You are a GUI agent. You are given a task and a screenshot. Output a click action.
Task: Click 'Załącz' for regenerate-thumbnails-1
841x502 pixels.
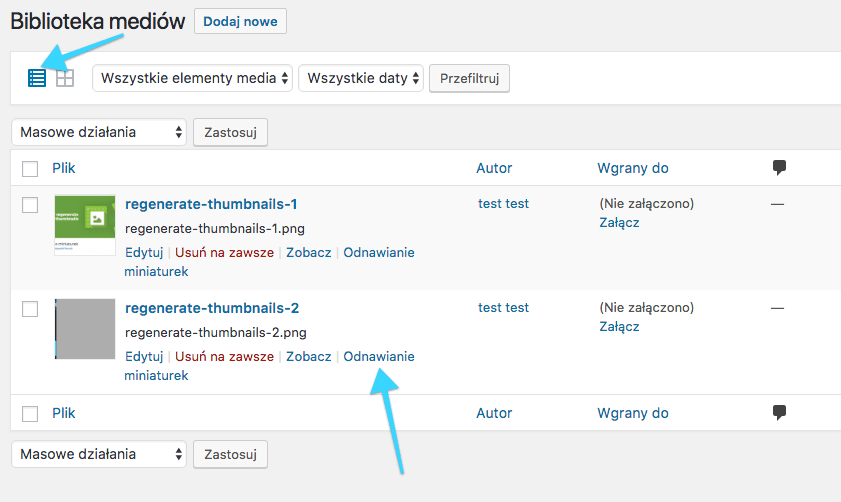tap(619, 223)
